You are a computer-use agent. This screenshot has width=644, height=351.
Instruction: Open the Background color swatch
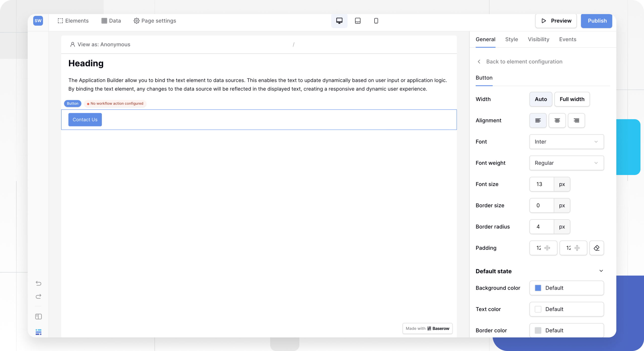538,288
